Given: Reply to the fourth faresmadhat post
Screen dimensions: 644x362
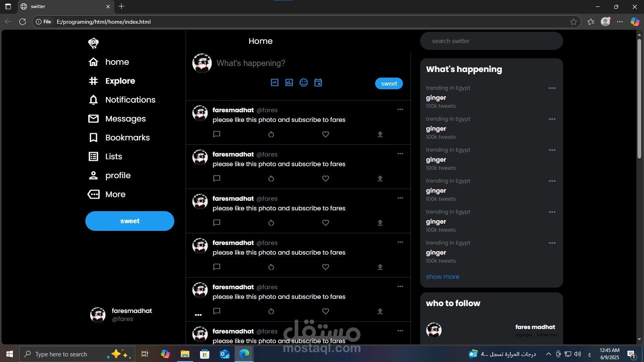Looking at the screenshot, I should tap(217, 267).
